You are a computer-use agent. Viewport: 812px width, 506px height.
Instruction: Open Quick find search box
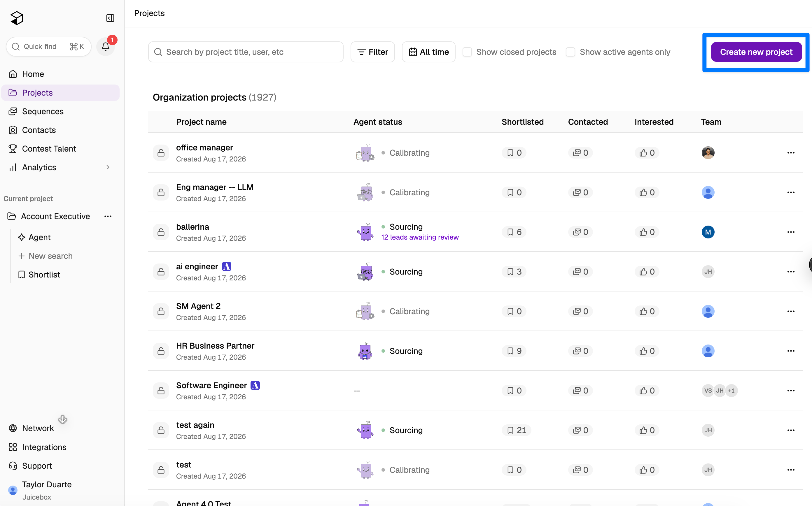click(x=48, y=47)
